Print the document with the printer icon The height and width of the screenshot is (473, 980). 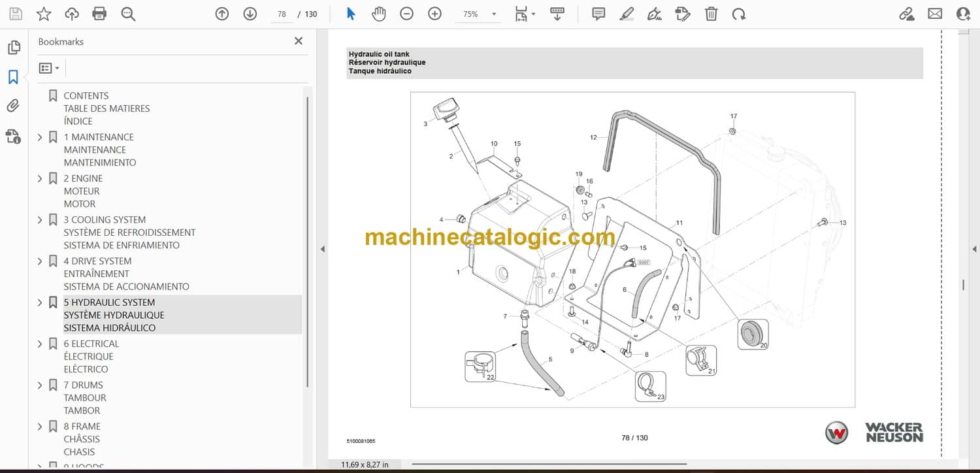(x=99, y=14)
